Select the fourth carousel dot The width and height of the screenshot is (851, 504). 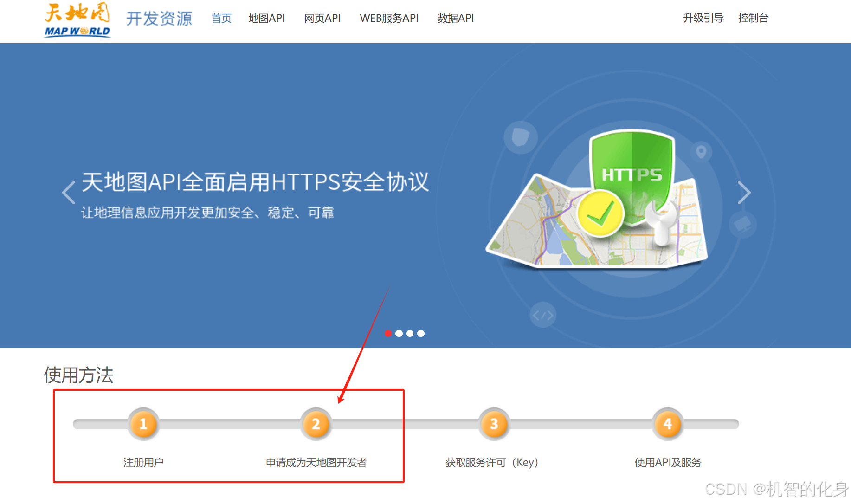tap(421, 333)
